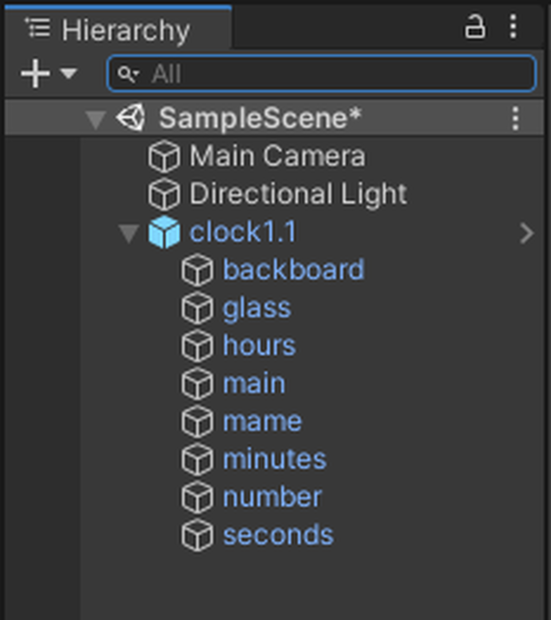551x620 pixels.
Task: Click the glass object cube icon
Action: (197, 308)
